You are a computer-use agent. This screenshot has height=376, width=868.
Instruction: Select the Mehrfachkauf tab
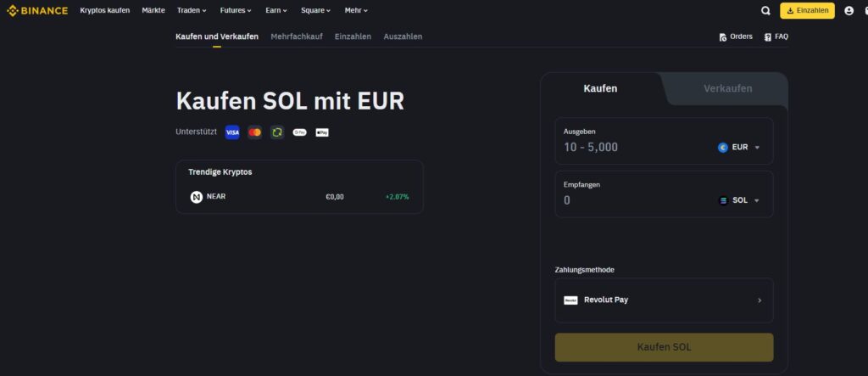click(297, 36)
